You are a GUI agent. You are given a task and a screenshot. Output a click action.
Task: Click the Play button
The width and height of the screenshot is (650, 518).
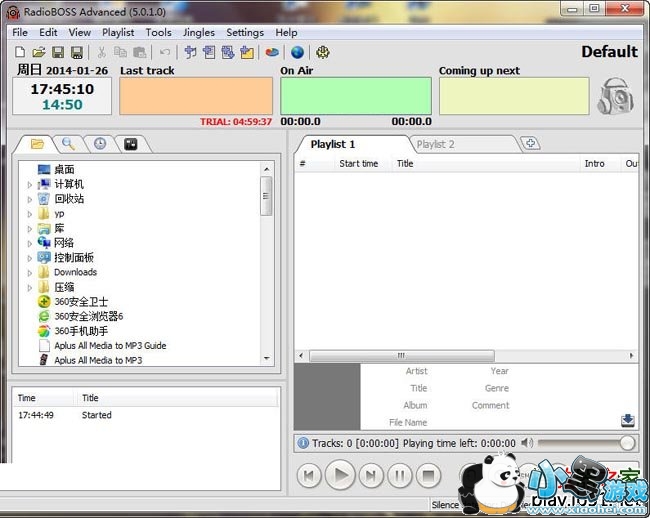(340, 475)
